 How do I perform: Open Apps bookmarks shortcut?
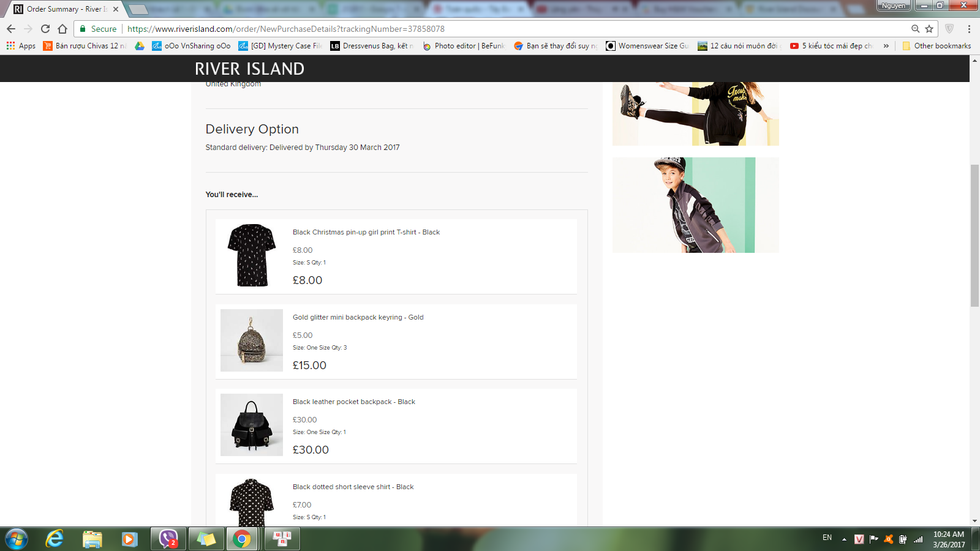coord(21,46)
